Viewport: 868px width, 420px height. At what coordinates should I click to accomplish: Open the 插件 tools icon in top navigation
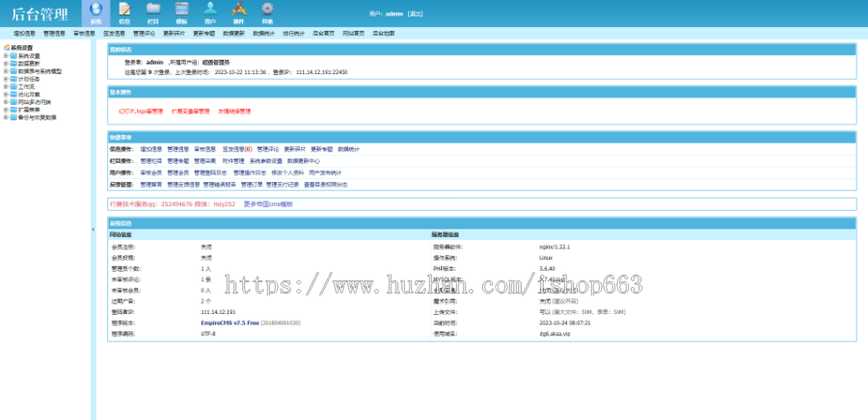(x=238, y=9)
